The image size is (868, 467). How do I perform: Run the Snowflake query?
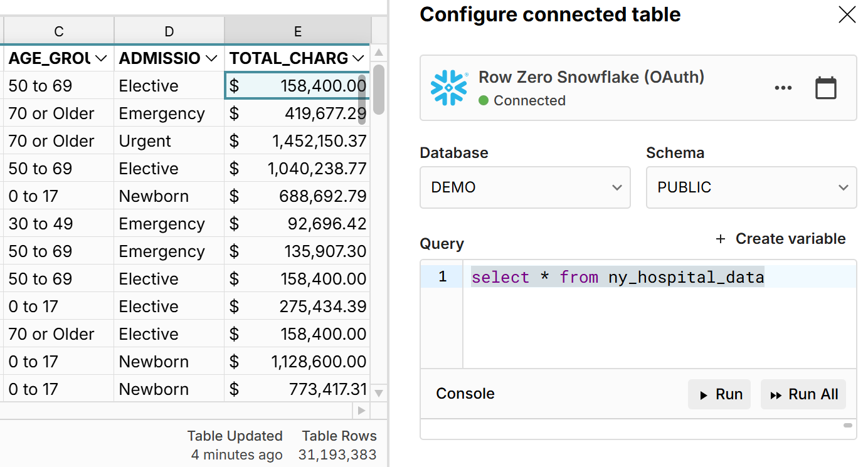(x=719, y=394)
